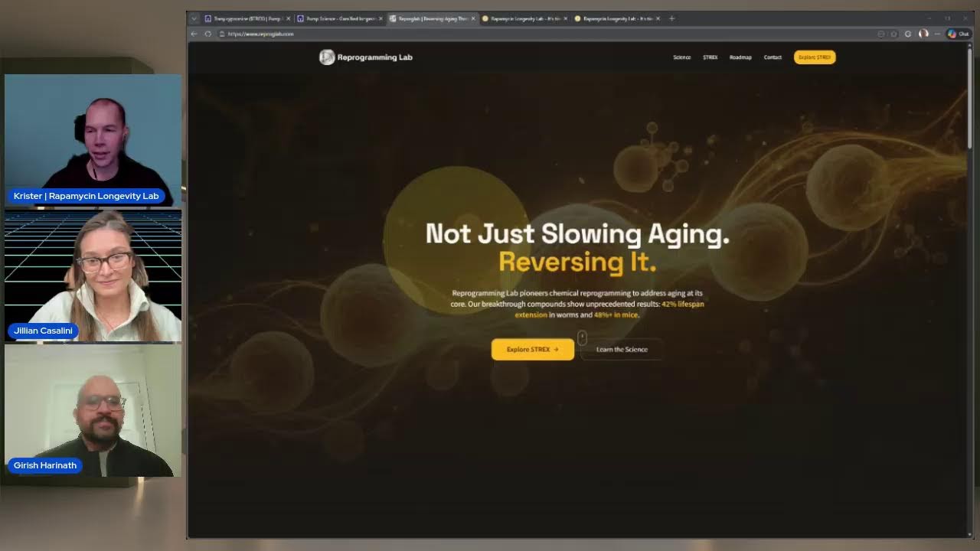Image resolution: width=980 pixels, height=551 pixels.
Task: Open the browser profile avatar
Action: [x=923, y=34]
